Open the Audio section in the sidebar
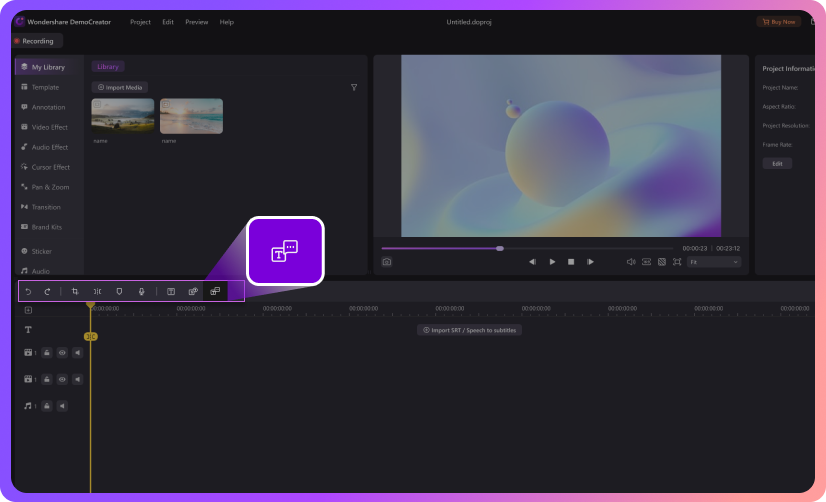The height and width of the screenshot is (502, 826). click(41, 271)
